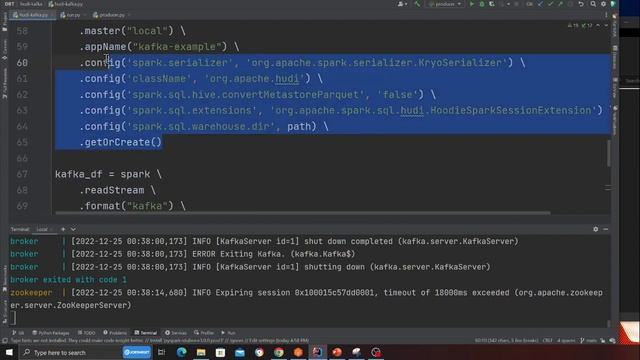Open the Profiler tool window
This screenshot has height=360, width=640.
[204, 333]
